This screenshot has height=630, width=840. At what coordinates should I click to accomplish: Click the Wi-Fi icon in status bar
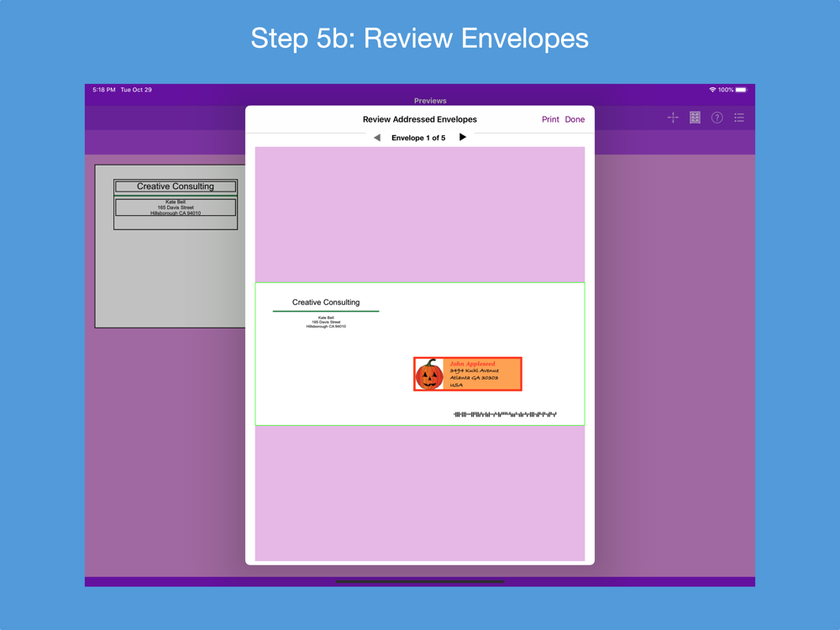click(x=712, y=90)
